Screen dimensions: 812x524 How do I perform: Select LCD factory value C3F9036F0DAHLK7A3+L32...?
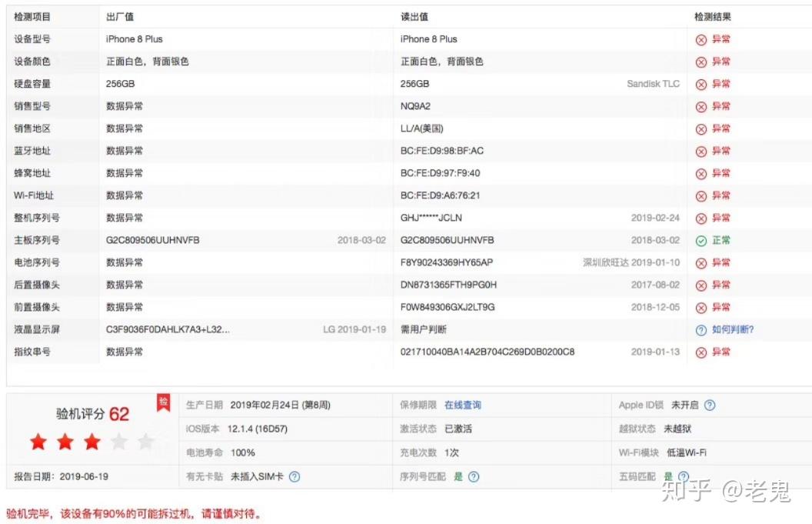(168, 329)
